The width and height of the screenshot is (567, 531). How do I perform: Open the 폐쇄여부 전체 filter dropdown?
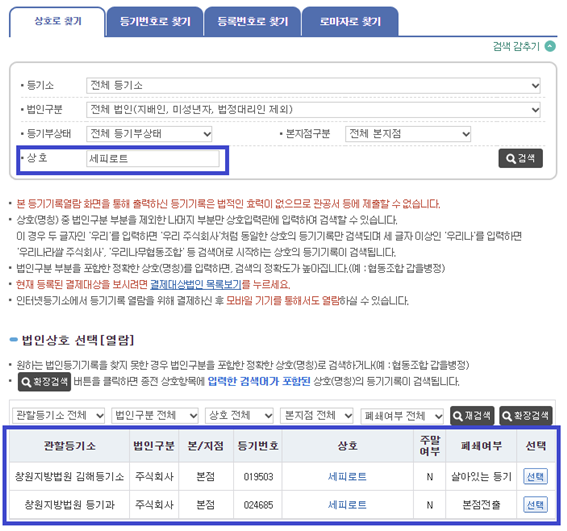[x=402, y=416]
